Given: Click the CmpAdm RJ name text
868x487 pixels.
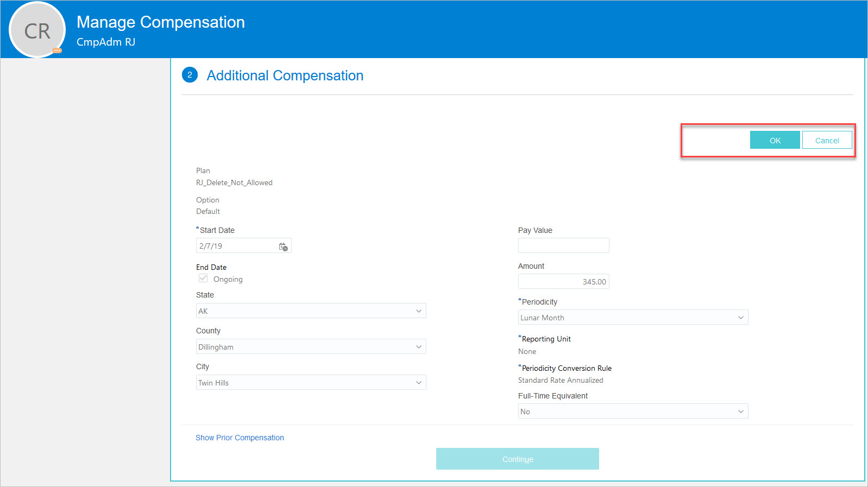Looking at the screenshot, I should [x=106, y=42].
